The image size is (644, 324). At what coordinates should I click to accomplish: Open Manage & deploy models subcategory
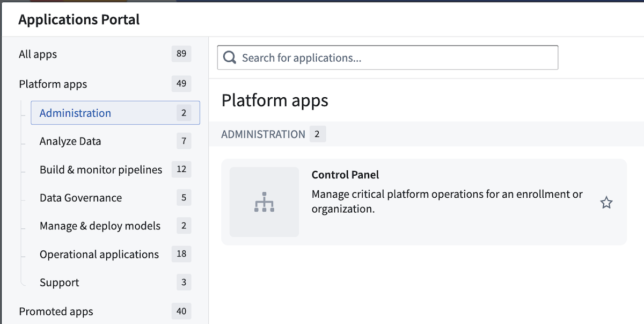coord(115,226)
